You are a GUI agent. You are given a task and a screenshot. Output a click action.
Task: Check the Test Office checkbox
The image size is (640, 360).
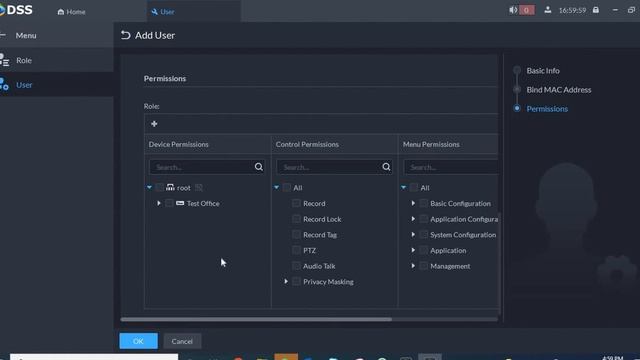(169, 203)
